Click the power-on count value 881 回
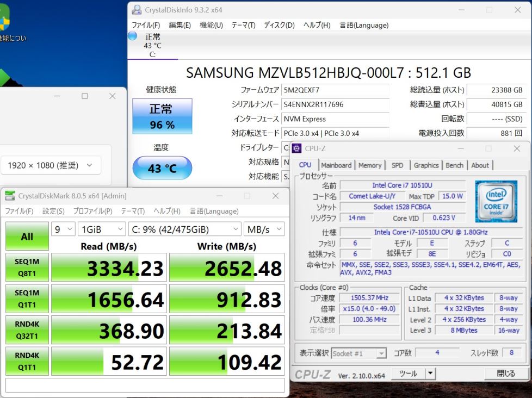This screenshot has height=398, width=532. tap(497, 133)
